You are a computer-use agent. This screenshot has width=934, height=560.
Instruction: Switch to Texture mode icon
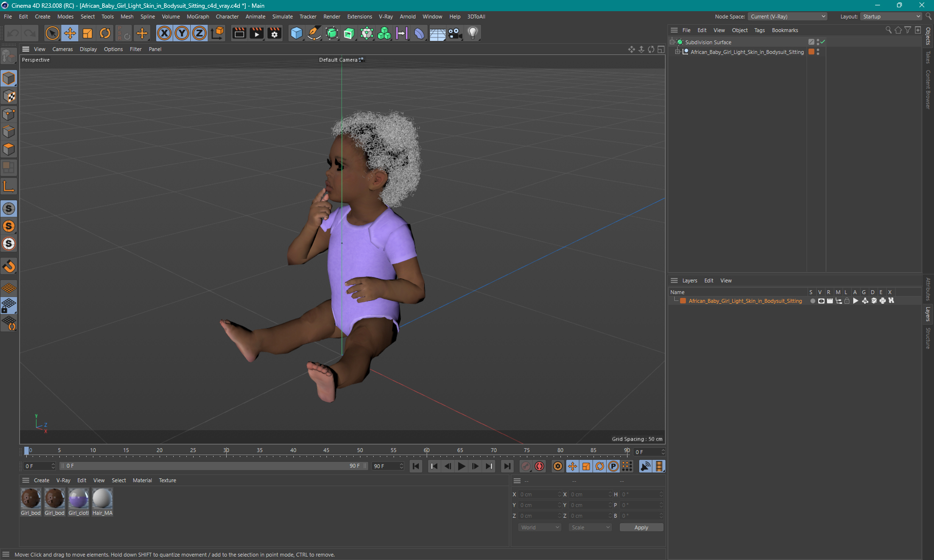coord(9,96)
